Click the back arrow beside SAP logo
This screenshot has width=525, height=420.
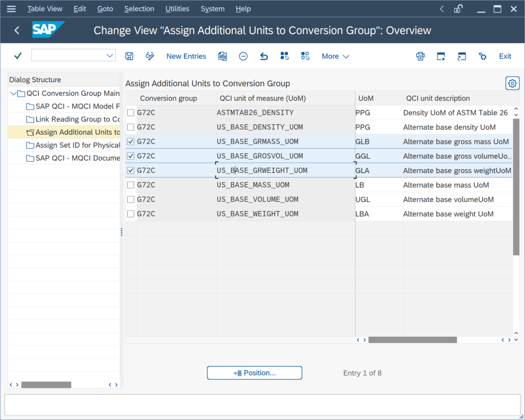(17, 30)
